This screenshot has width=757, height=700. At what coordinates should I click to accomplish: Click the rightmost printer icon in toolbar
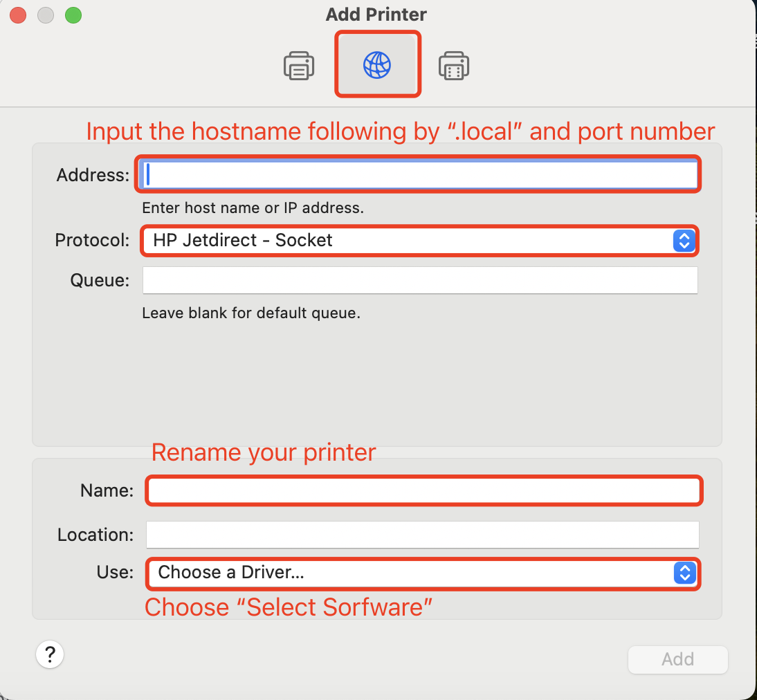(454, 64)
